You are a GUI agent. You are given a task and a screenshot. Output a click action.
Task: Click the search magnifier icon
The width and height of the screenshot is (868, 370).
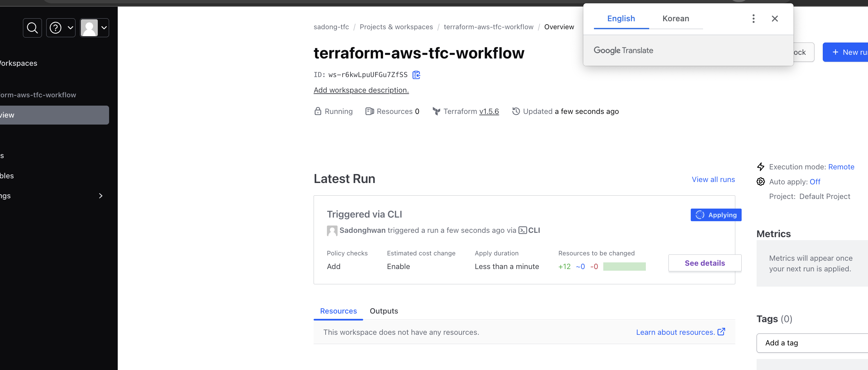click(x=32, y=28)
